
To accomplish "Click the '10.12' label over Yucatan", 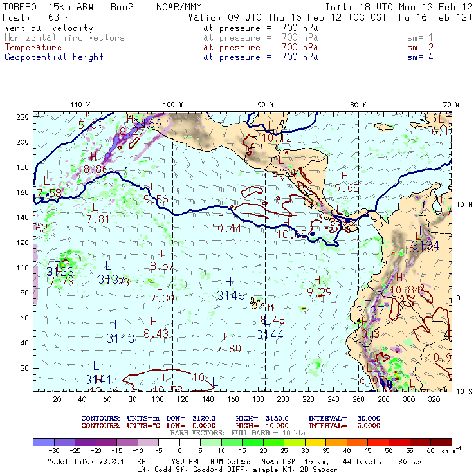I will point(277,138).
